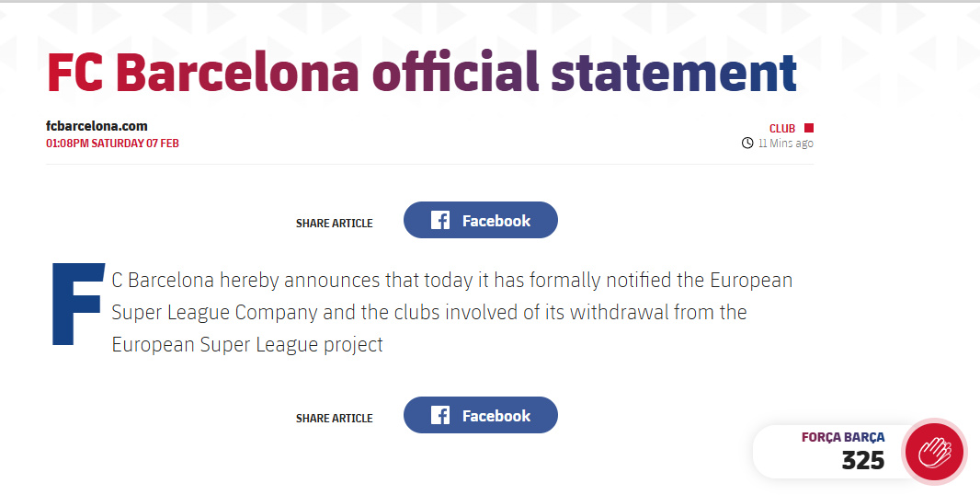Open the CLUB category link
This screenshot has height=495, width=980.
pyautogui.click(x=782, y=129)
